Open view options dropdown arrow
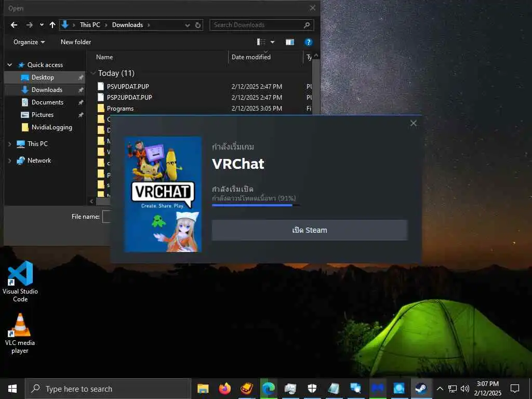The width and height of the screenshot is (532, 399). point(272,42)
